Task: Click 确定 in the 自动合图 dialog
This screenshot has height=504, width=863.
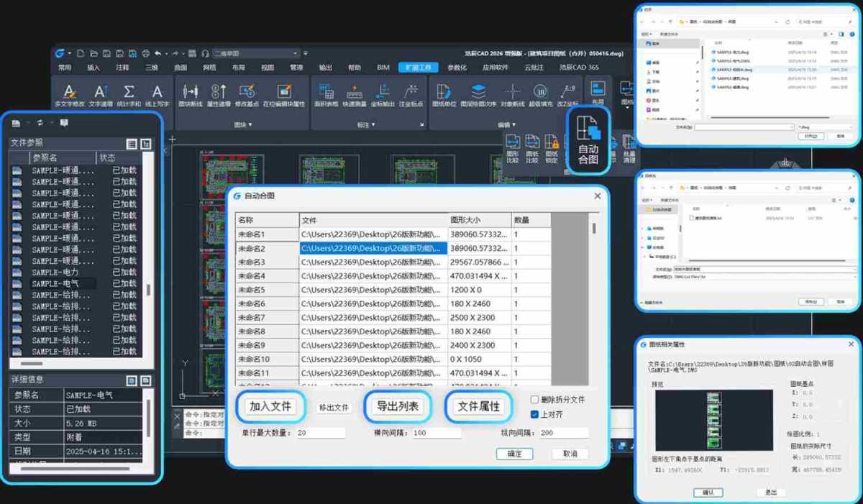Action: pos(515,454)
